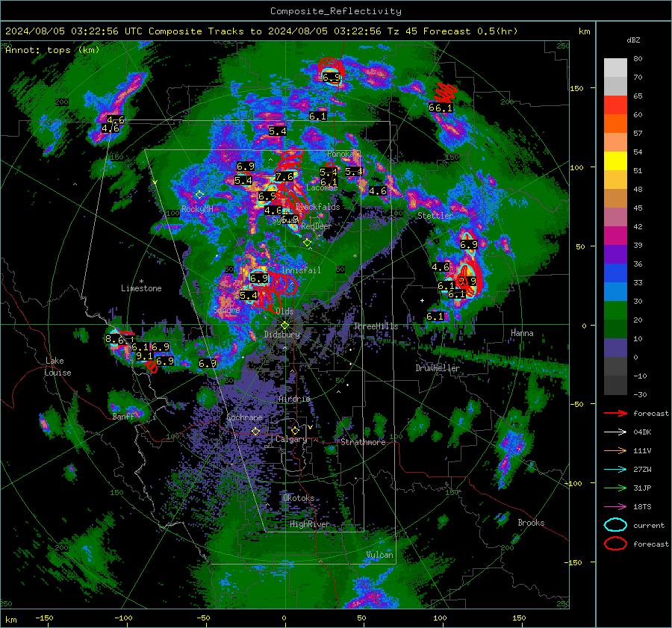Click the Vulcan label
The width and height of the screenshot is (672, 628).
pyautogui.click(x=379, y=555)
